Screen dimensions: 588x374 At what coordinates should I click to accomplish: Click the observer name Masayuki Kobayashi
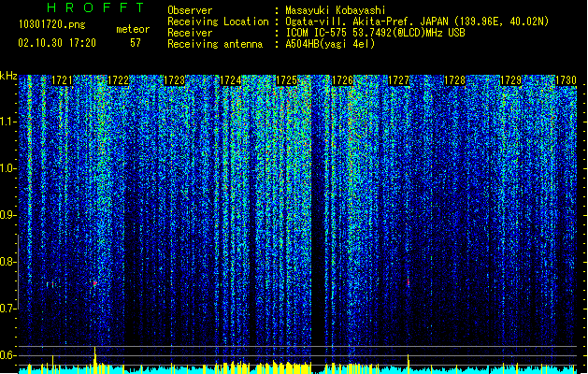click(336, 10)
